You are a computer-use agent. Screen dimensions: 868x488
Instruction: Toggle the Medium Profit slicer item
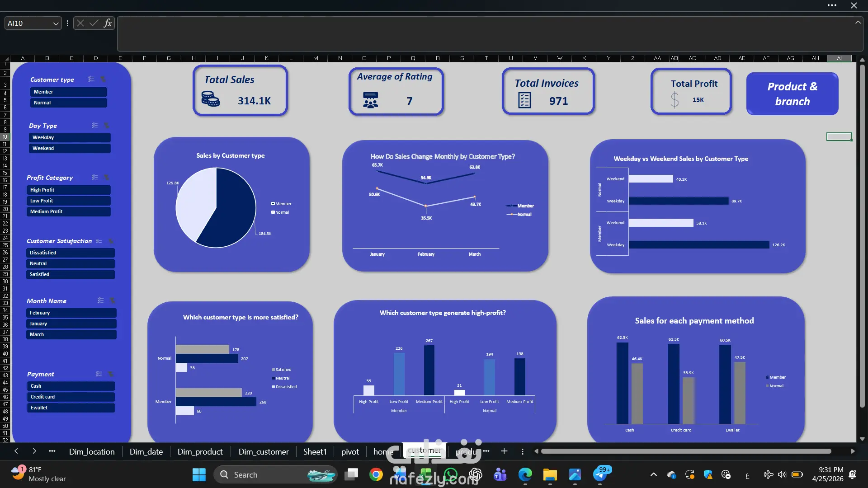click(x=68, y=211)
